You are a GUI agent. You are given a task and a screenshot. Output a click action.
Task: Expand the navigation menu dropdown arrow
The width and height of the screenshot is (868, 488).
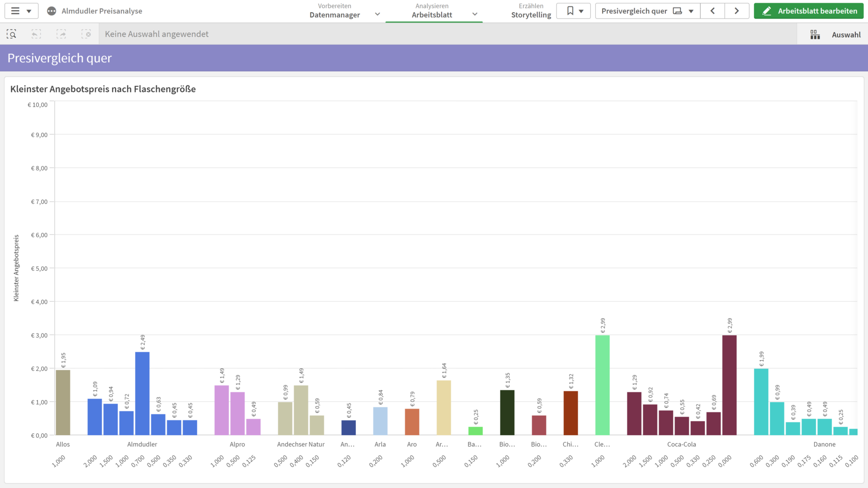pos(29,11)
